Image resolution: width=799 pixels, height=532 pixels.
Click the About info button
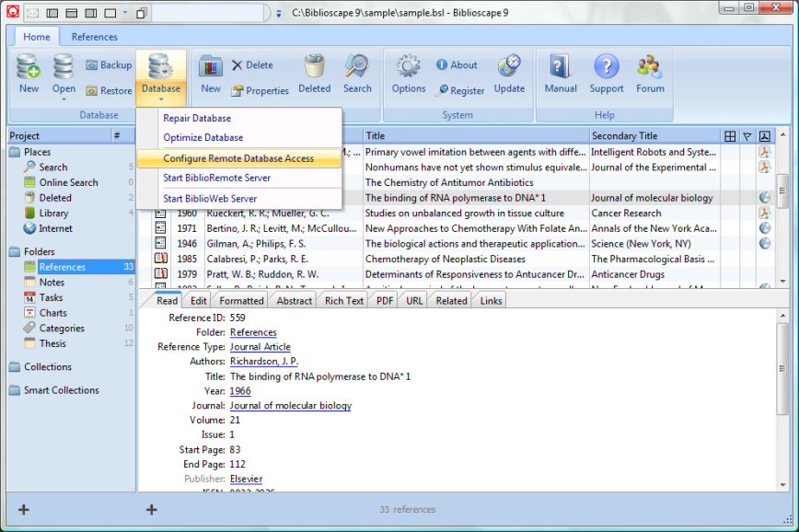pyautogui.click(x=457, y=65)
